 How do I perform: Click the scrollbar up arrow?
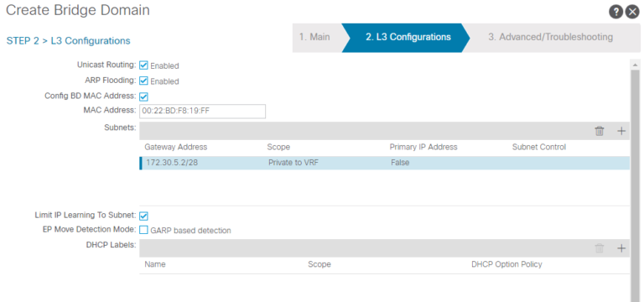[635, 65]
